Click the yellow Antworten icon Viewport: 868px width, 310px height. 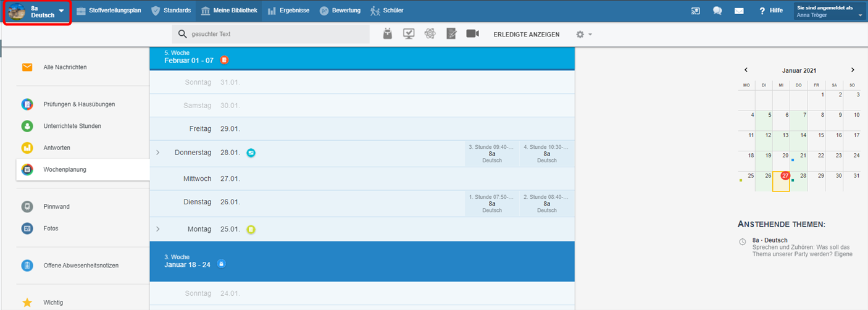27,148
